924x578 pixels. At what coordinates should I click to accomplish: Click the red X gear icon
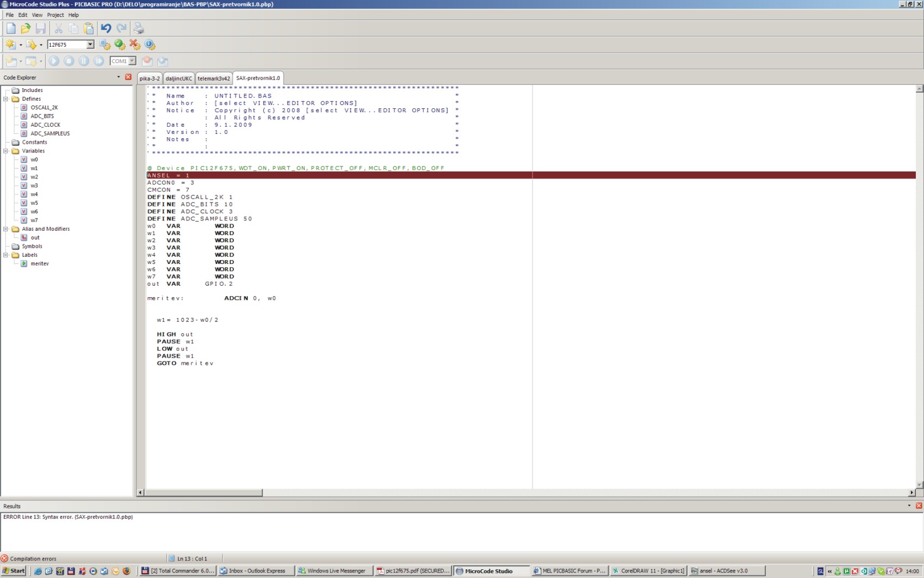pos(135,45)
